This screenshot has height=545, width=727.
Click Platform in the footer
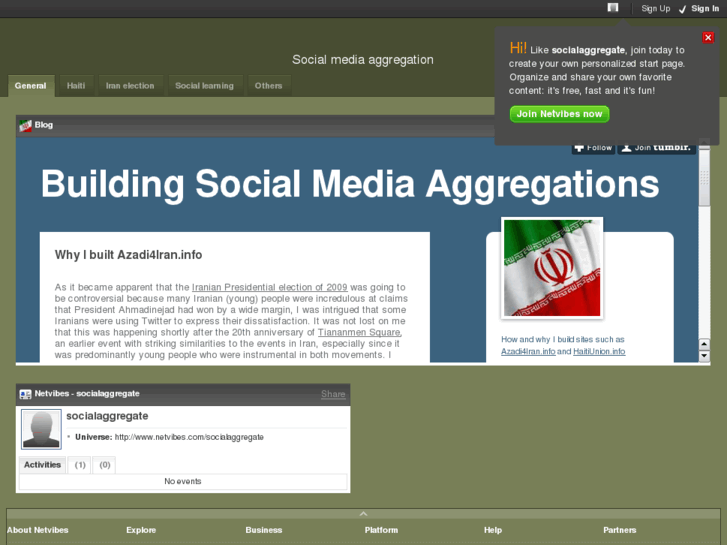click(381, 530)
